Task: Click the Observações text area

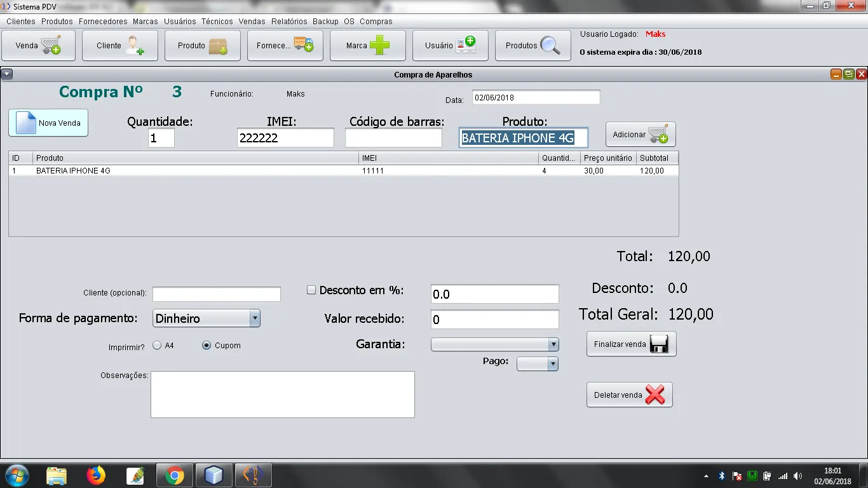Action: point(283,395)
